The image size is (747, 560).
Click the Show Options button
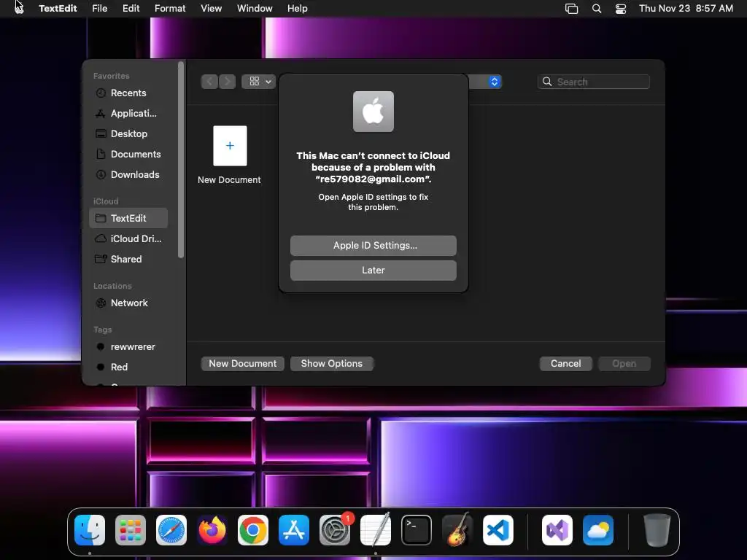point(332,364)
